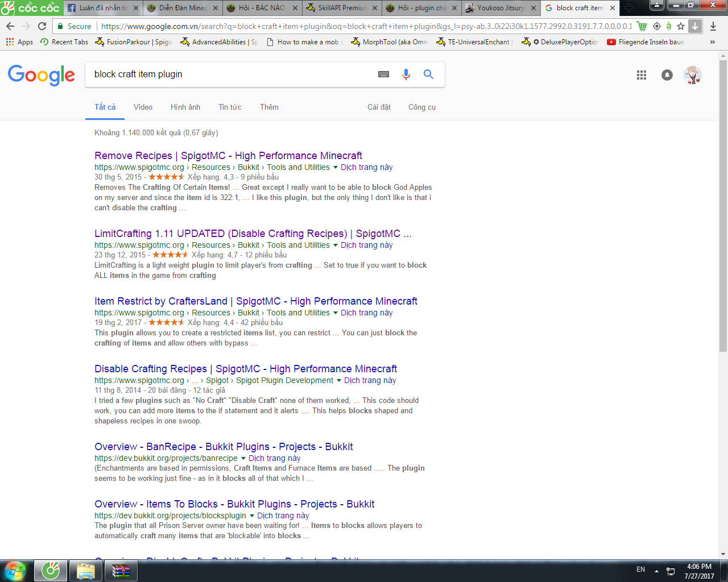Open the Disable Crafting Recipes result
The image size is (728, 582).
pos(246,369)
